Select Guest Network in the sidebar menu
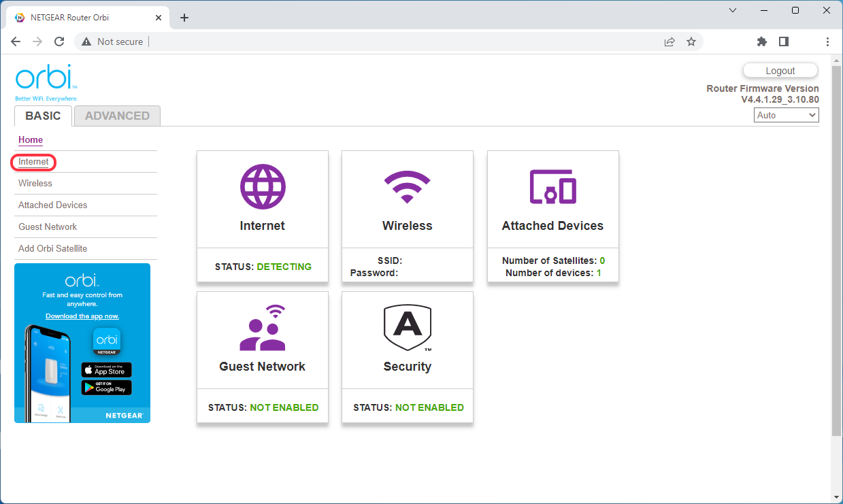The height and width of the screenshot is (504, 843). (48, 226)
